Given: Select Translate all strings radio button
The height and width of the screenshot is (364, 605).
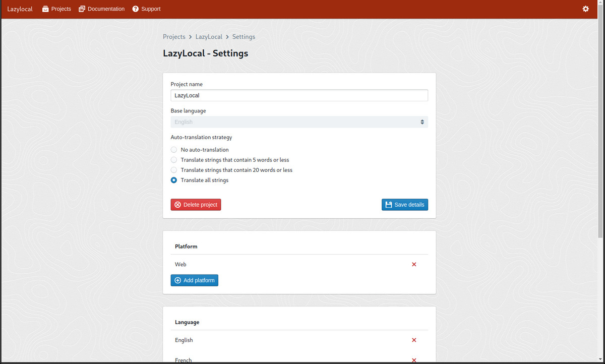Looking at the screenshot, I should click(174, 180).
